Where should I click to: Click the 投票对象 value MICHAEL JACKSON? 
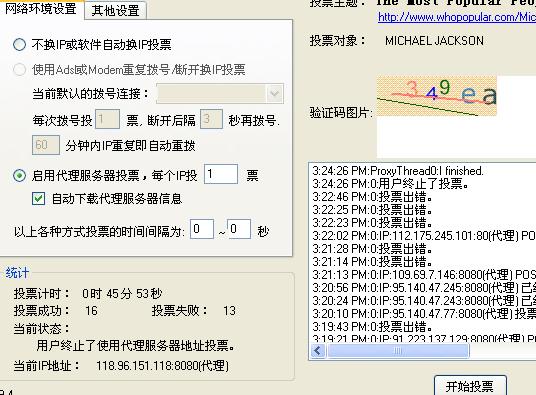pyautogui.click(x=434, y=41)
